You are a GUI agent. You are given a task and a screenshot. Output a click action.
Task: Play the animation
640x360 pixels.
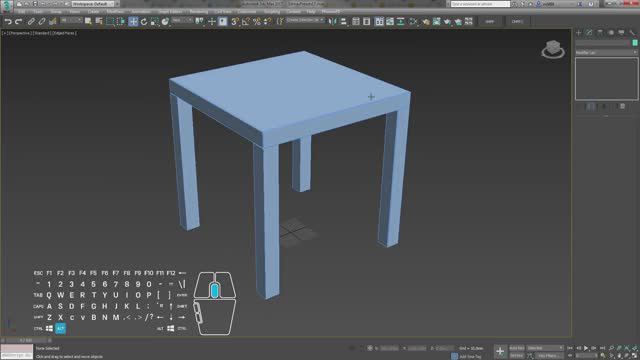pos(586,348)
